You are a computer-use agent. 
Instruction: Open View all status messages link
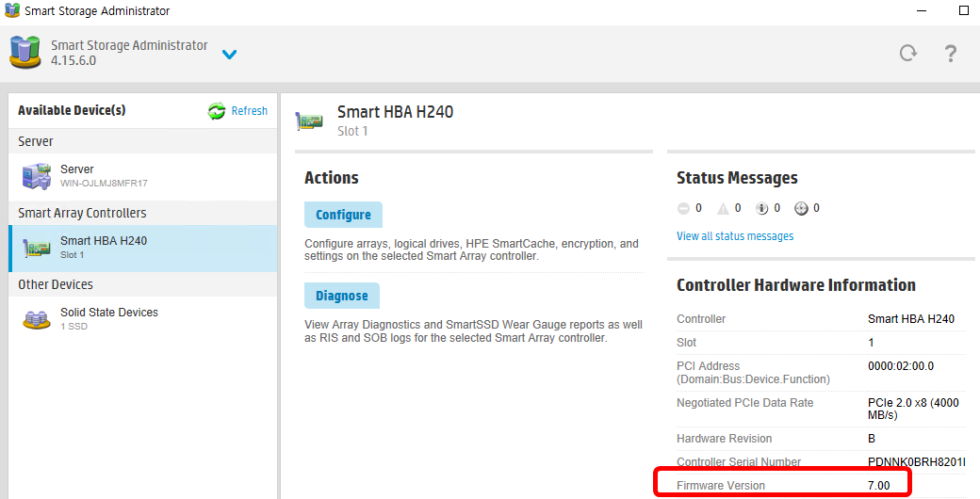(735, 236)
